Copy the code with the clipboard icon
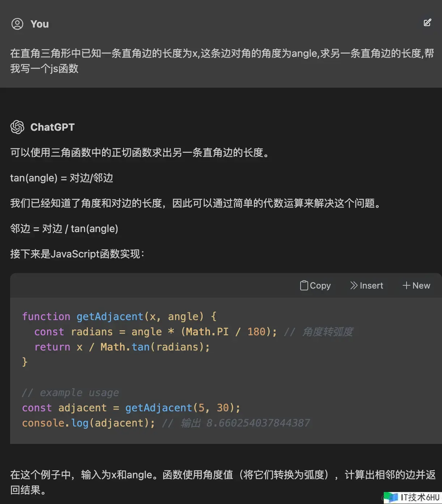 (x=304, y=285)
